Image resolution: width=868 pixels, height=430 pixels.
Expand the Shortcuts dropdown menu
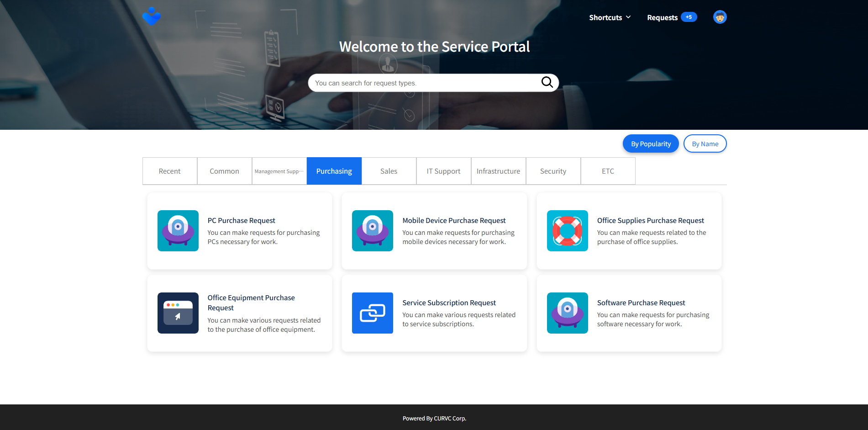(610, 17)
